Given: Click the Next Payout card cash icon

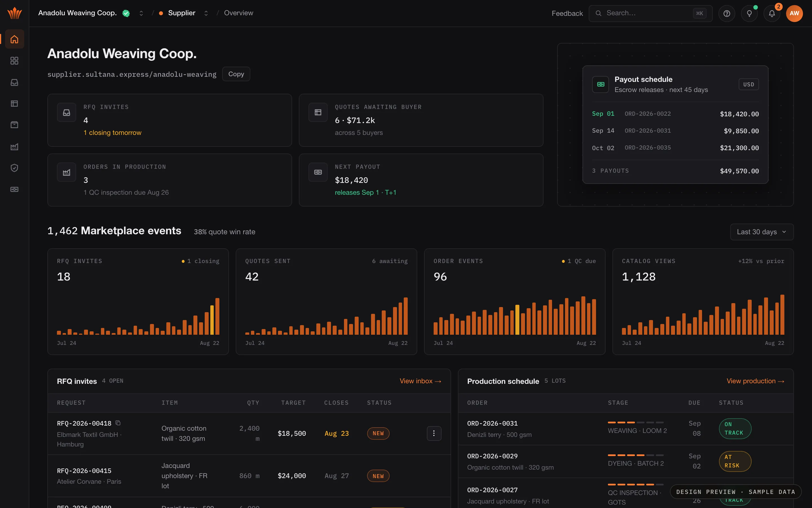Looking at the screenshot, I should point(318,172).
